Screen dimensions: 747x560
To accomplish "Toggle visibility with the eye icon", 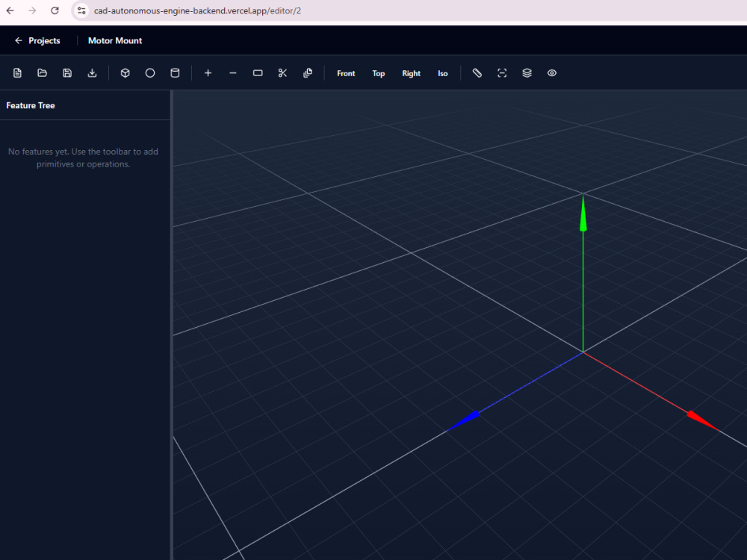I will click(x=552, y=73).
